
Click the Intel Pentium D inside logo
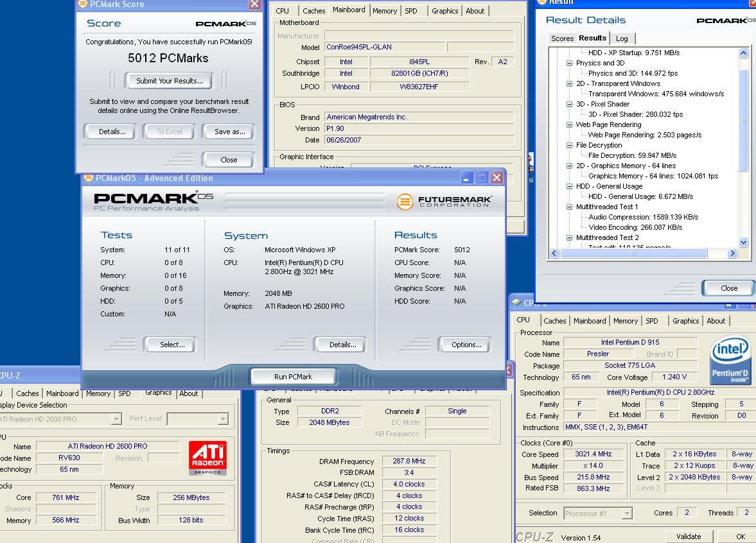[x=731, y=361]
